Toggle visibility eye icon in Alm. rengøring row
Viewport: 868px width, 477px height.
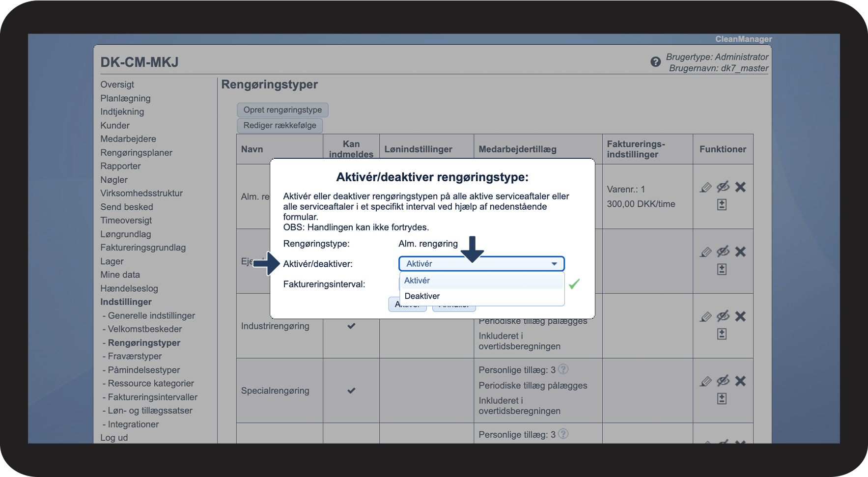pos(723,187)
